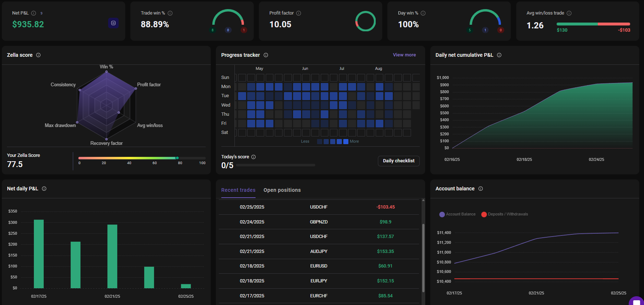Open the USDCHF trade from 02/25/2025
This screenshot has width=644, height=305.
coord(319,207)
